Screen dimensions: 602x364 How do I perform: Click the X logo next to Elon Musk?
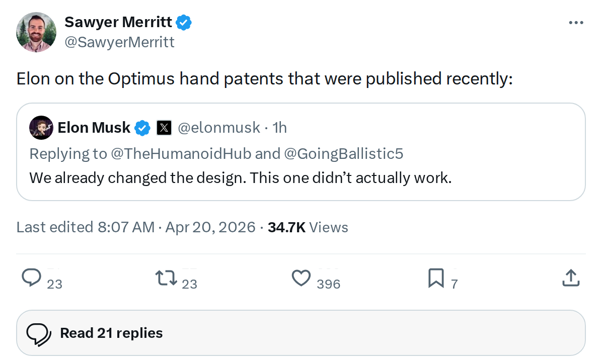tap(164, 128)
